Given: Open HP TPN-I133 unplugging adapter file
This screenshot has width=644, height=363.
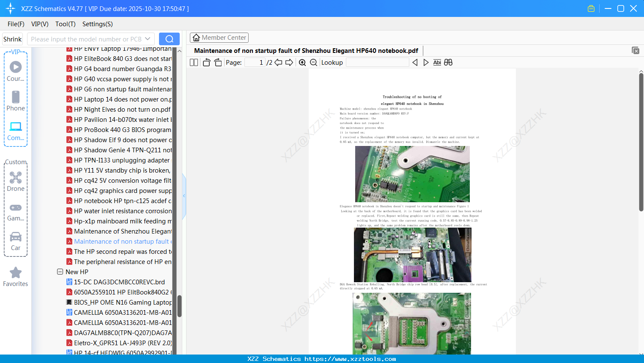Looking at the screenshot, I should (119, 160).
